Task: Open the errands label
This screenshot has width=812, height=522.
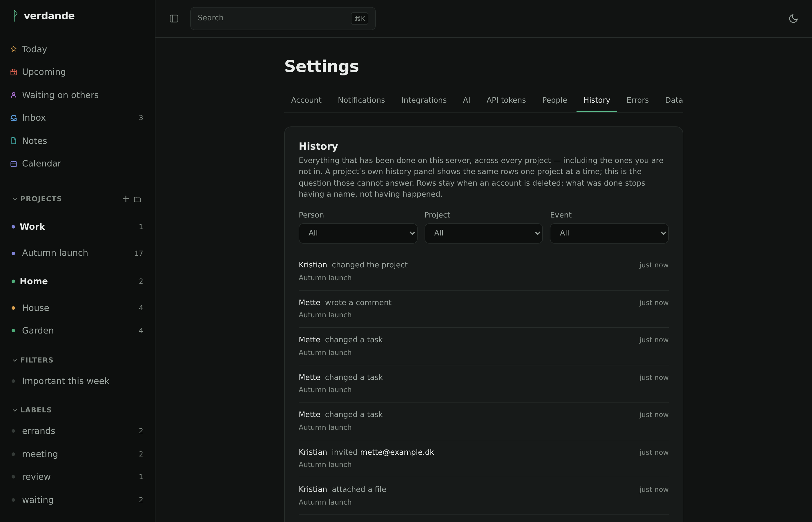Action: coord(77,431)
